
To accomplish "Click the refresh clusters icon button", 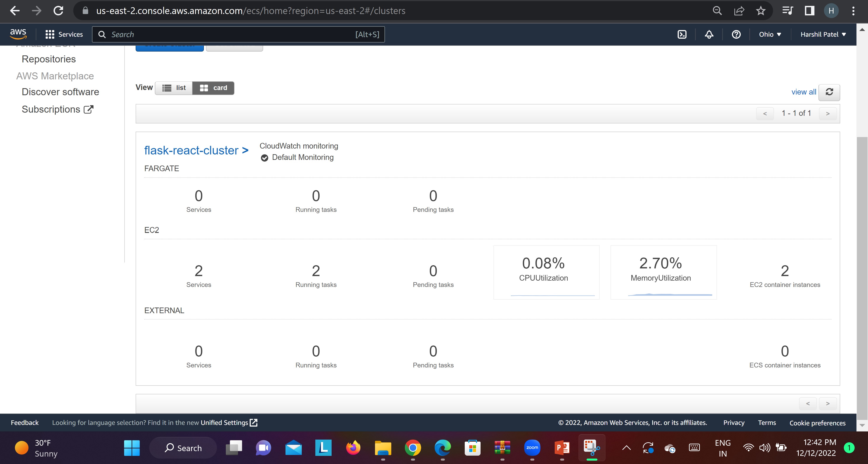I will (x=829, y=92).
